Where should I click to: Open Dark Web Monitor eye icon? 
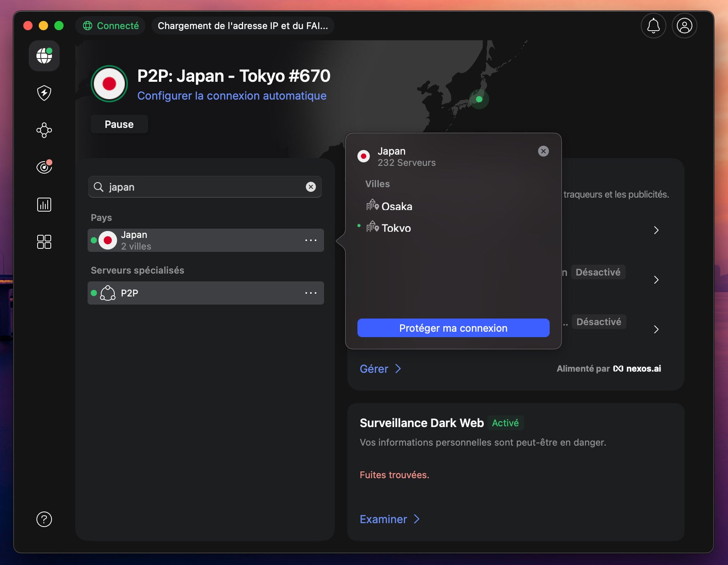[44, 167]
